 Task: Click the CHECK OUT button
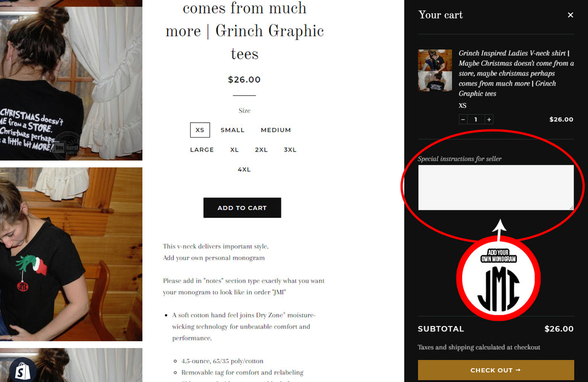[496, 370]
